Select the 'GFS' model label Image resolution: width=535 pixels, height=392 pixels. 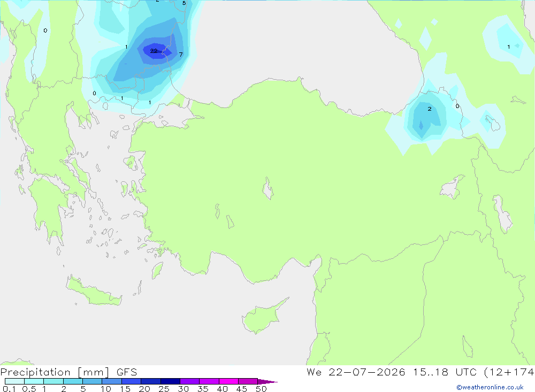127,372
